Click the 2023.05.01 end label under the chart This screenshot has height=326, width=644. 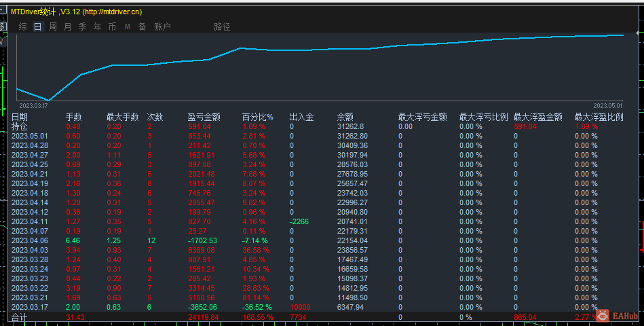pos(607,106)
